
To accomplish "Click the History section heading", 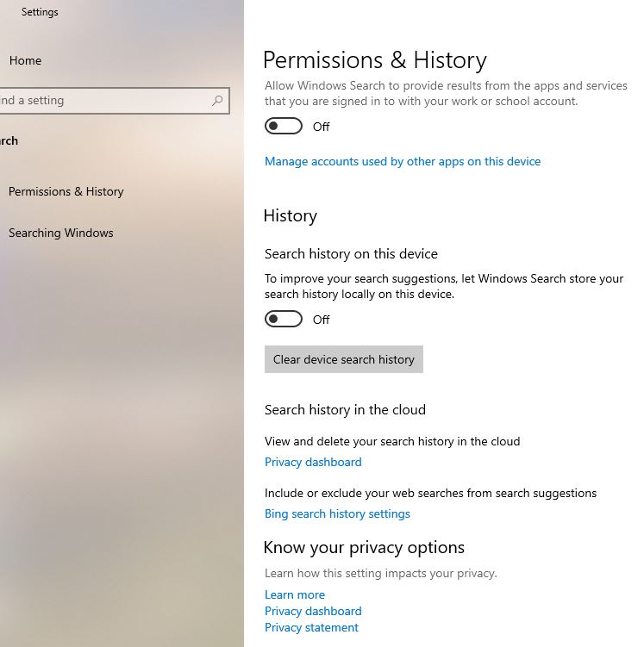I will (x=291, y=215).
